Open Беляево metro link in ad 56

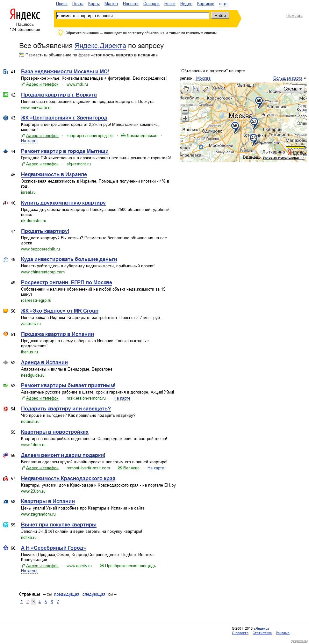click(131, 468)
